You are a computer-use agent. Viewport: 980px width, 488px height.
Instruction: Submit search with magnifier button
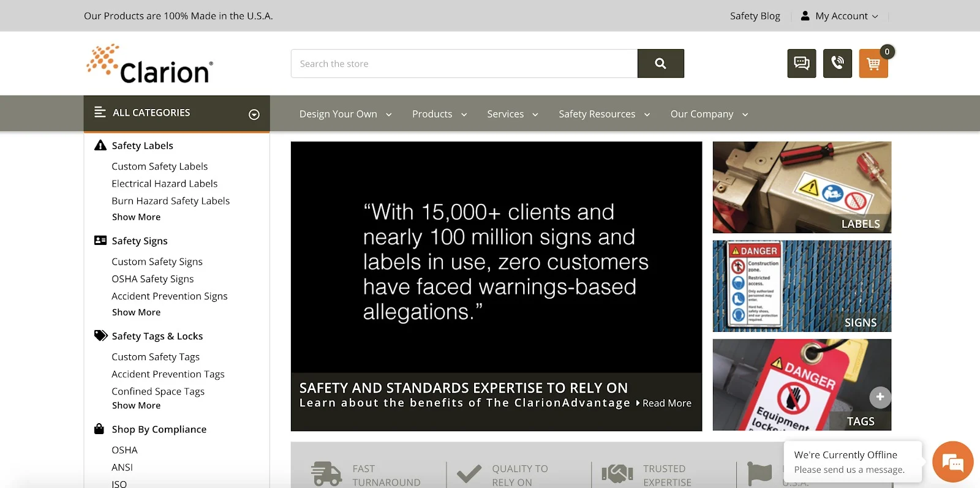point(660,64)
